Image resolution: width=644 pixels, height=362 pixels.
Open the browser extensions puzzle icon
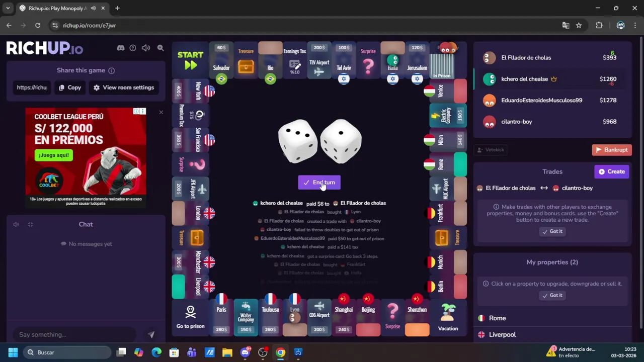click(599, 25)
